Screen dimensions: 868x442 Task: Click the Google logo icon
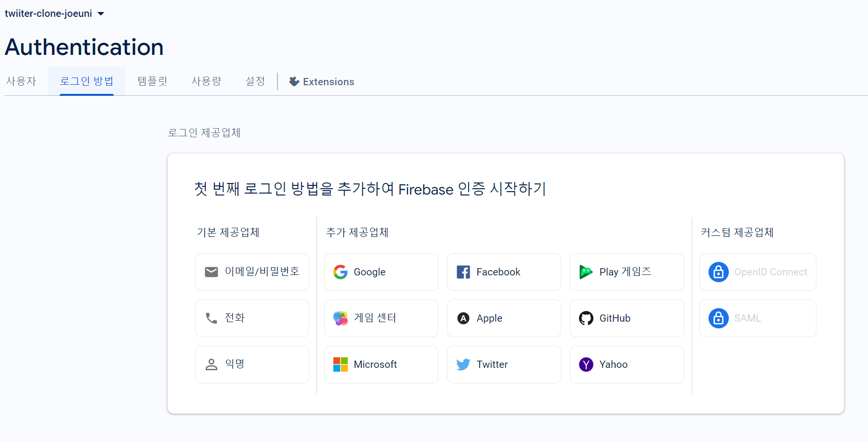(x=341, y=272)
